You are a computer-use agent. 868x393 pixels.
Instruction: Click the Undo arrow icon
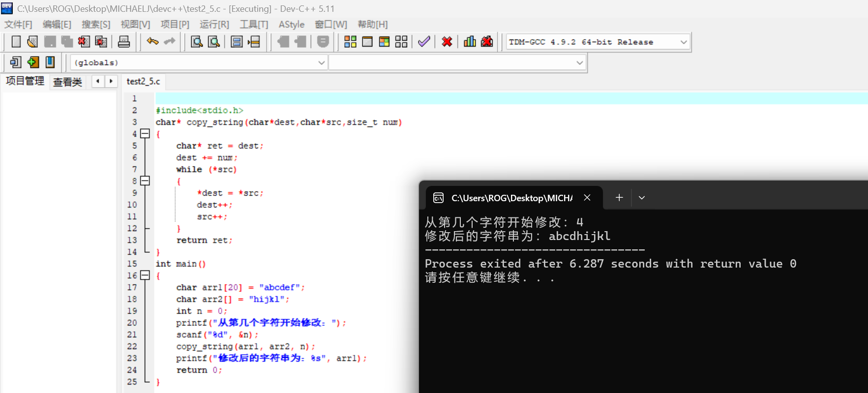point(152,42)
